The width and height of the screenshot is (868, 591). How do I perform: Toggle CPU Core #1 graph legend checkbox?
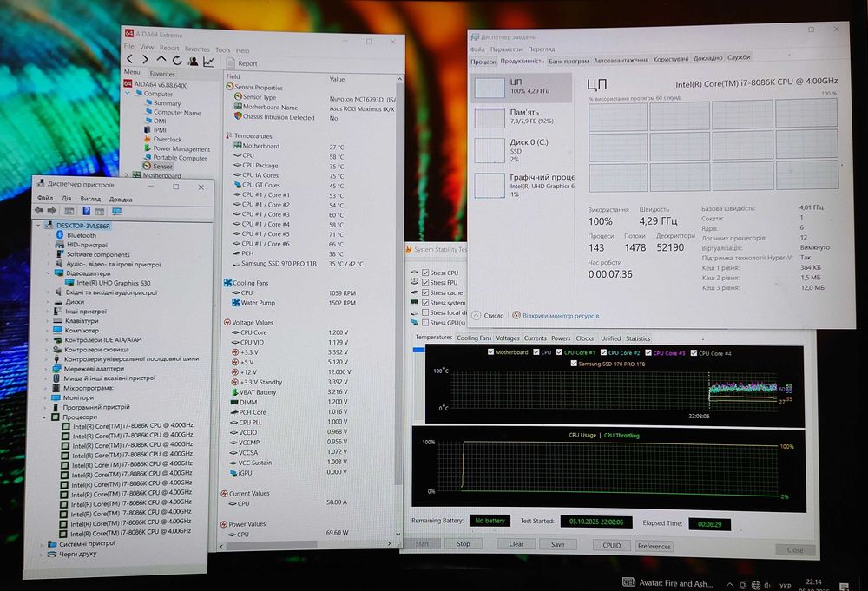[559, 352]
